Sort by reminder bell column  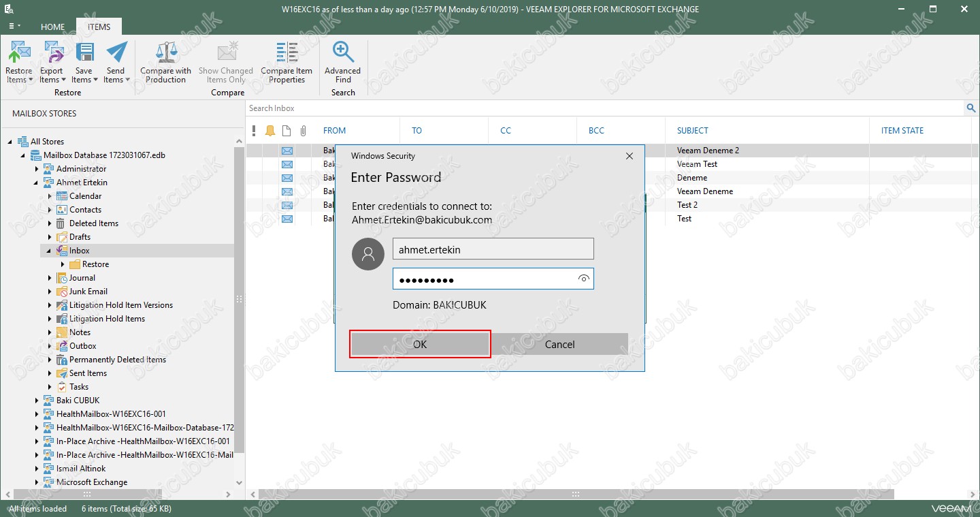(x=270, y=131)
